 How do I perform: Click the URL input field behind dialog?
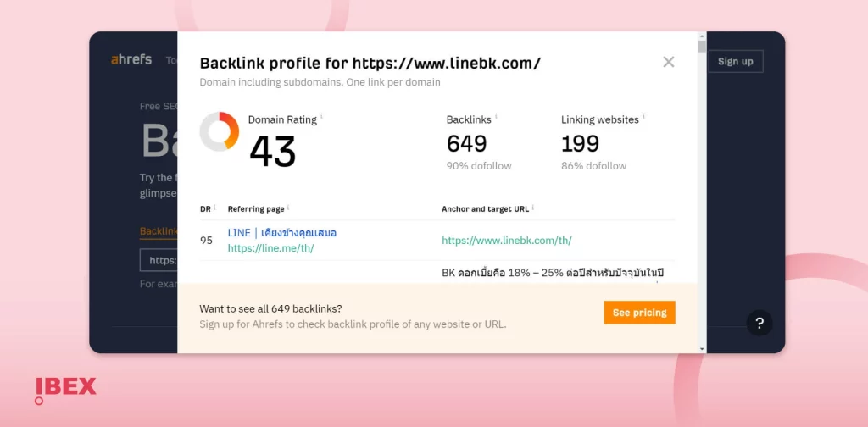(159, 260)
